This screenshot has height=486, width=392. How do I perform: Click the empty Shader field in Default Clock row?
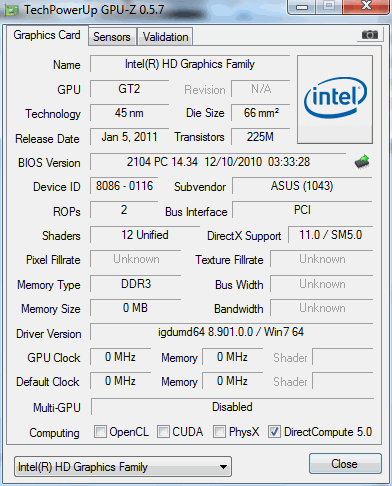tap(343, 381)
